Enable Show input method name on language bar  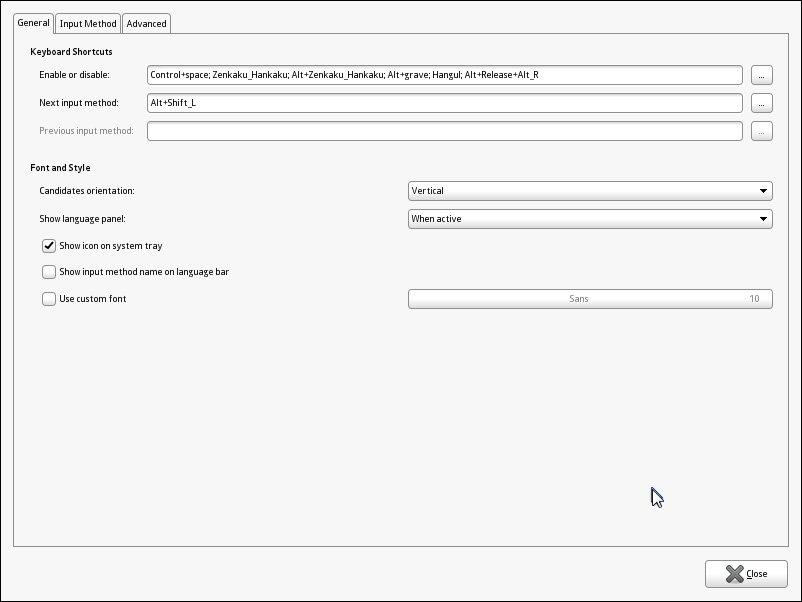pos(49,272)
